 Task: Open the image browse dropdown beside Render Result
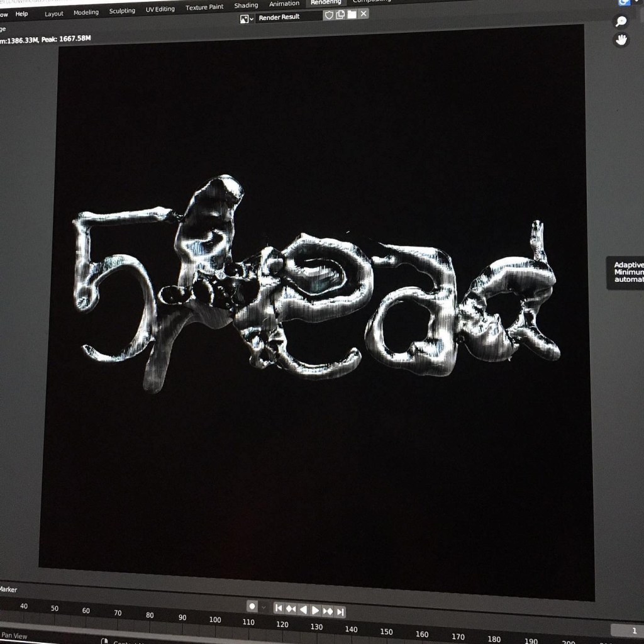click(x=247, y=18)
